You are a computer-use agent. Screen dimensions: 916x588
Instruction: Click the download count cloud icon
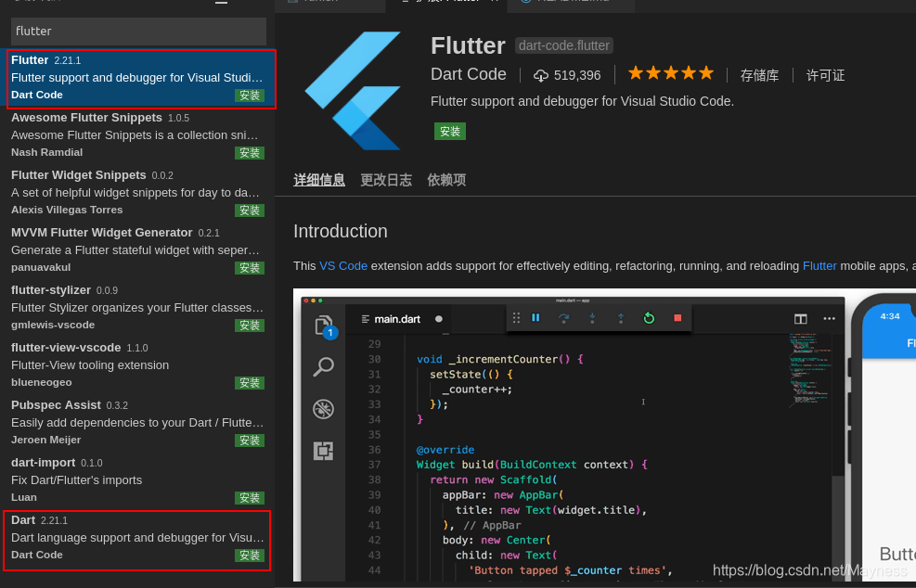(541, 75)
